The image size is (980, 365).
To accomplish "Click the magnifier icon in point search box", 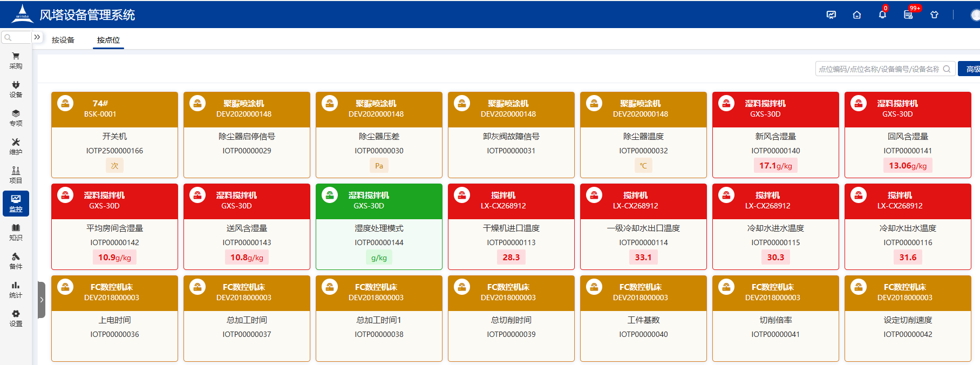I will click(947, 69).
